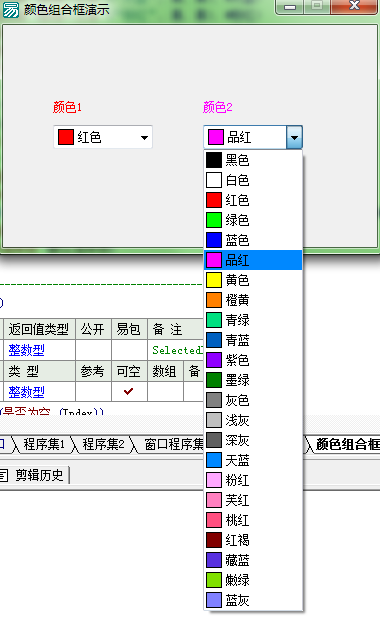Open the 颜色1 combo box arrow
This screenshot has width=380, height=624.
point(144,138)
